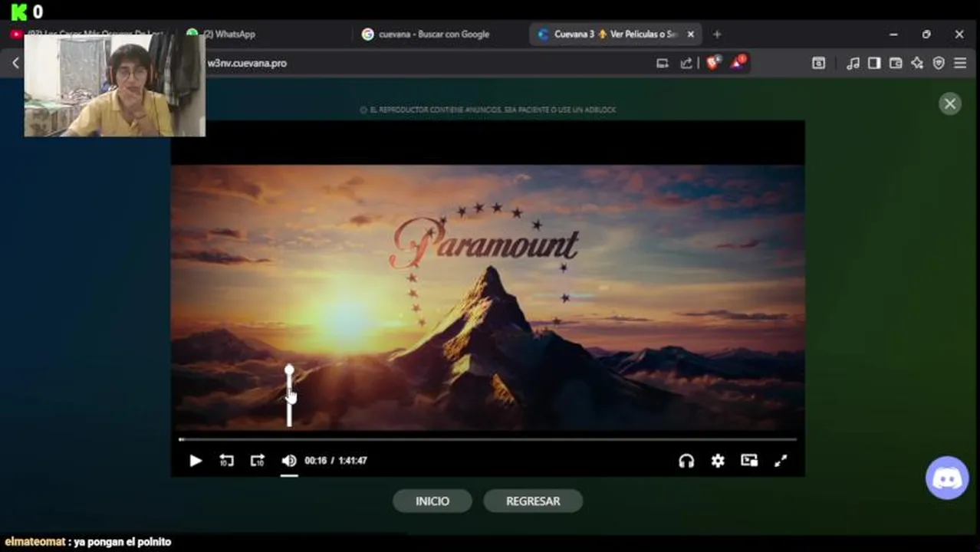Seek on the video progress bar
This screenshot has width=980, height=552.
[488, 439]
